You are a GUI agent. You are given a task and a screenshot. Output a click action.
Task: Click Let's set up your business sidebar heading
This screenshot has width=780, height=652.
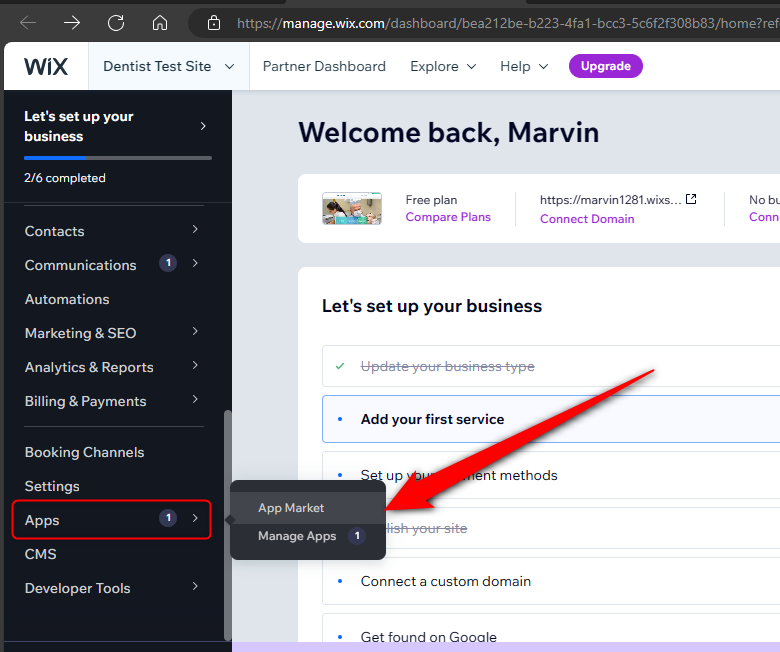coord(79,126)
